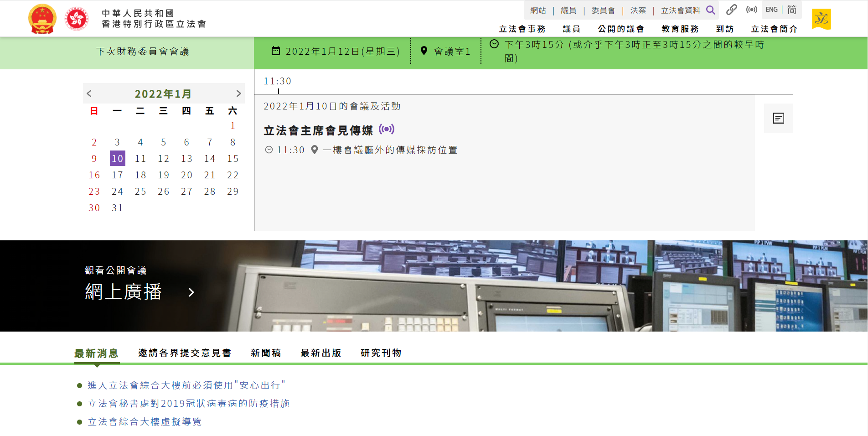Screen dimensions: 868x436
Task: Click the search magnifier icon
Action: coord(710,10)
